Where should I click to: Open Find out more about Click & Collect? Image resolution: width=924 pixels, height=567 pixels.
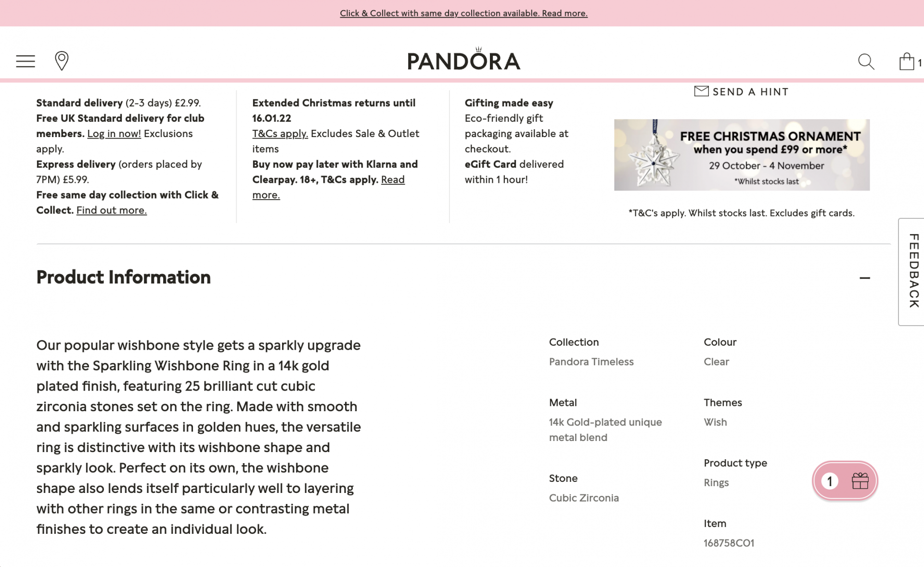pos(111,210)
